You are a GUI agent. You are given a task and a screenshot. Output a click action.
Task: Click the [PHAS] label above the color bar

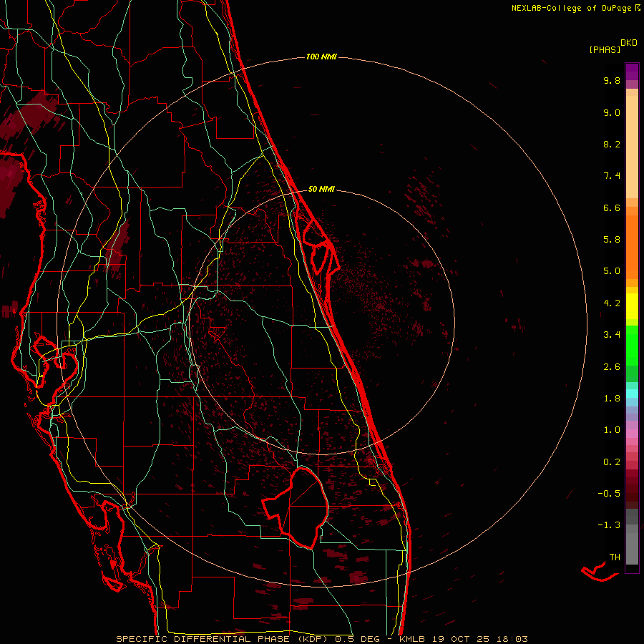click(x=605, y=49)
